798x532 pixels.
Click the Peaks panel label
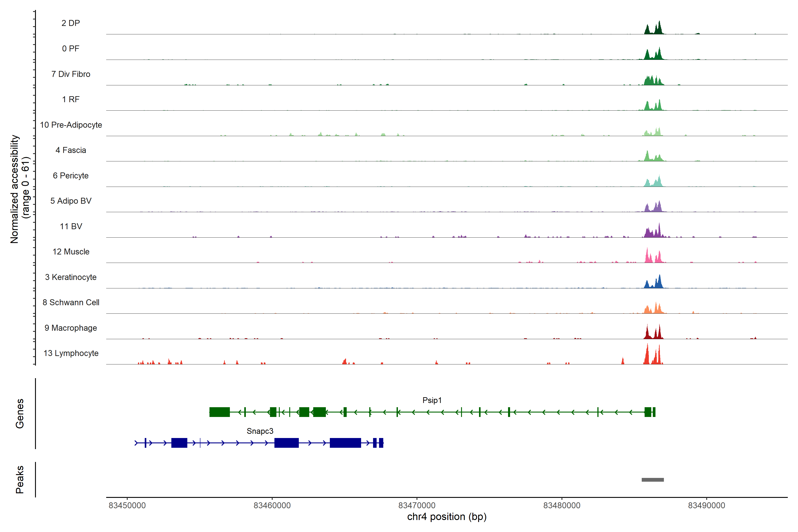20,479
